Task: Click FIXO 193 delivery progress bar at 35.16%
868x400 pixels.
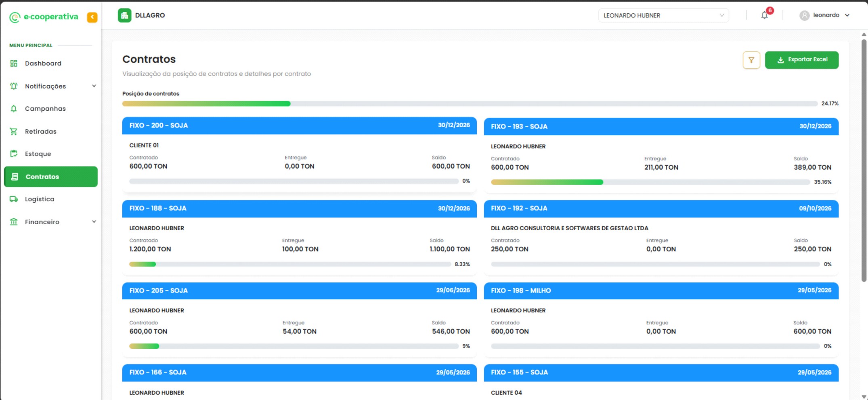Action: click(x=650, y=182)
